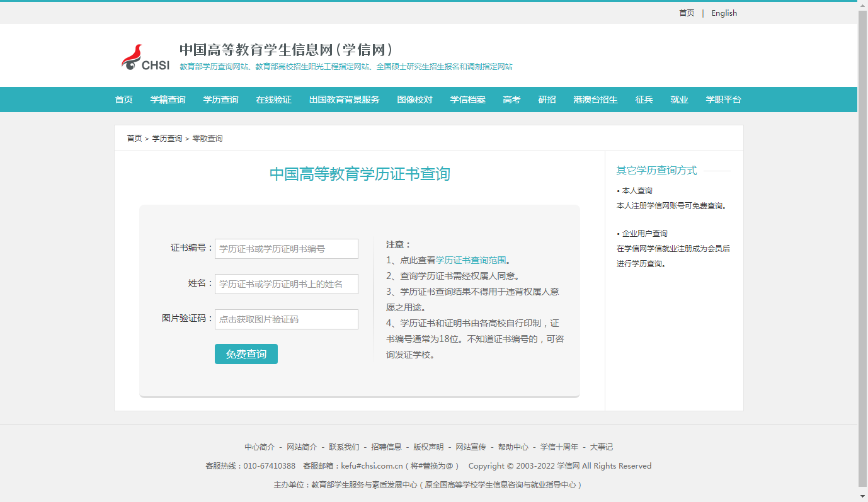The height and width of the screenshot is (502, 868).
Task: Open 网站宣传 footer link
Action: [471, 447]
